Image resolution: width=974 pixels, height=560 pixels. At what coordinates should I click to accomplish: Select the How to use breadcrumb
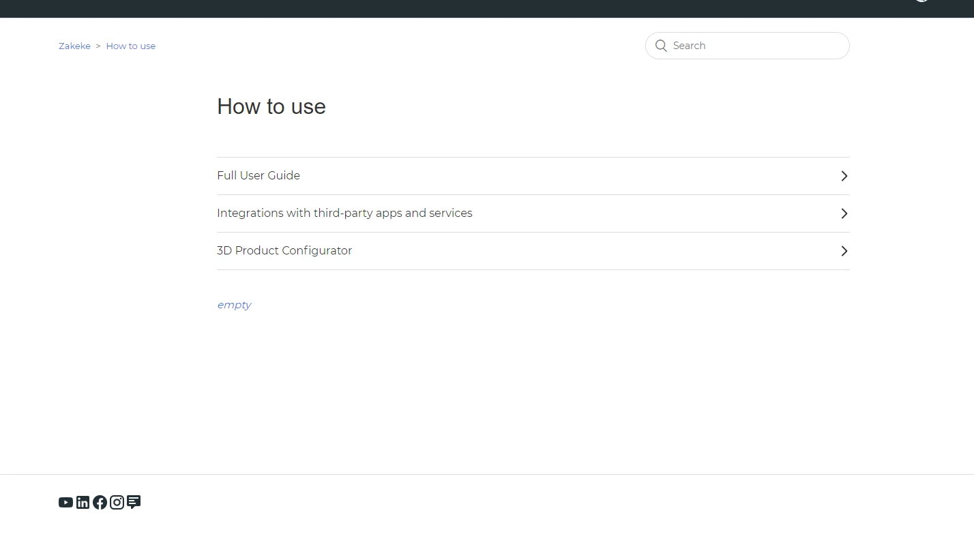pyautogui.click(x=131, y=46)
